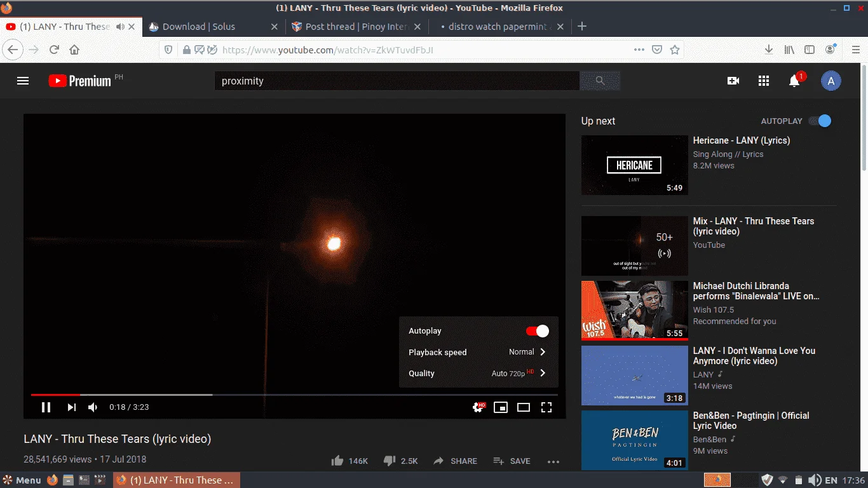Open Firefox account icon
This screenshot has width=868, height=488.
tap(831, 50)
